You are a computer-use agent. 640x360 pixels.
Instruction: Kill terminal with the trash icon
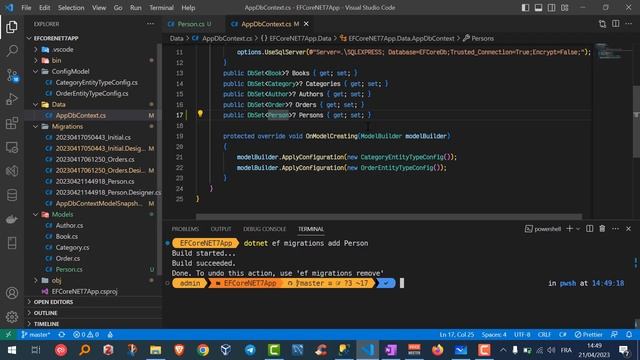602,229
